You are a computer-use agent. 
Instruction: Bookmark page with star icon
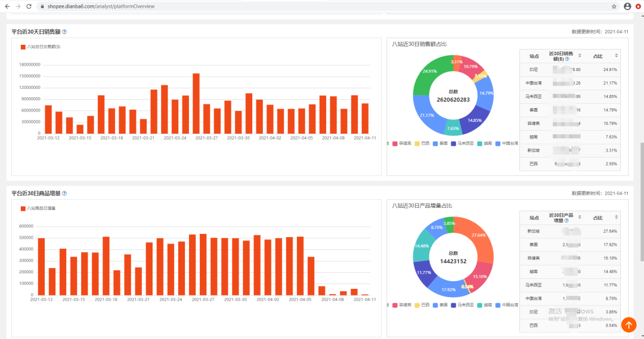614,7
